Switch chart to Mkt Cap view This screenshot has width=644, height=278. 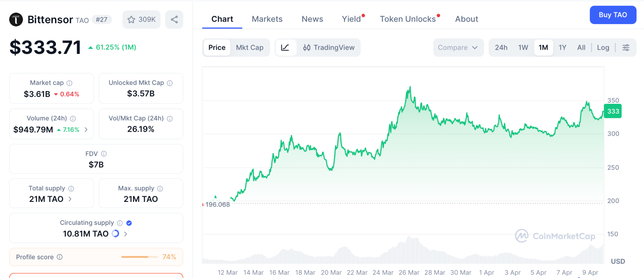(250, 47)
